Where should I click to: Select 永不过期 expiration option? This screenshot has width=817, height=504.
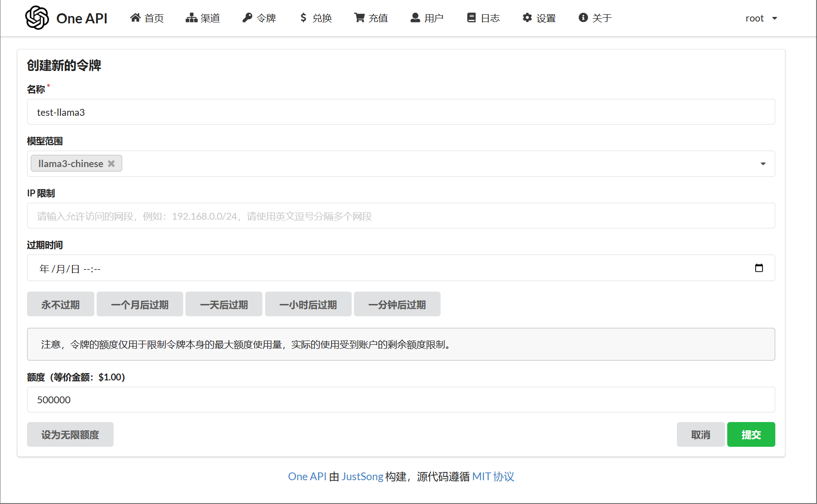[x=60, y=304]
